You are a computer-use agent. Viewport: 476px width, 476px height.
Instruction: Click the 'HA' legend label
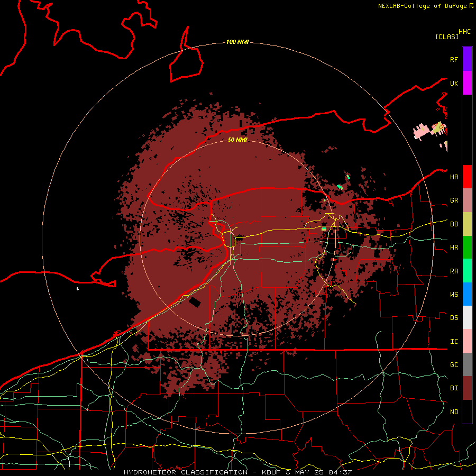tap(454, 177)
